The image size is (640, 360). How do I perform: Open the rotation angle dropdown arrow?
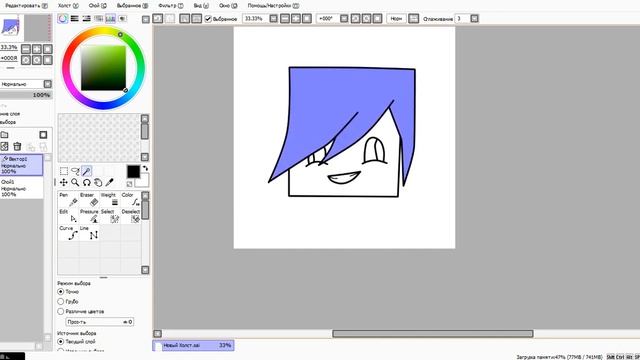coord(344,18)
